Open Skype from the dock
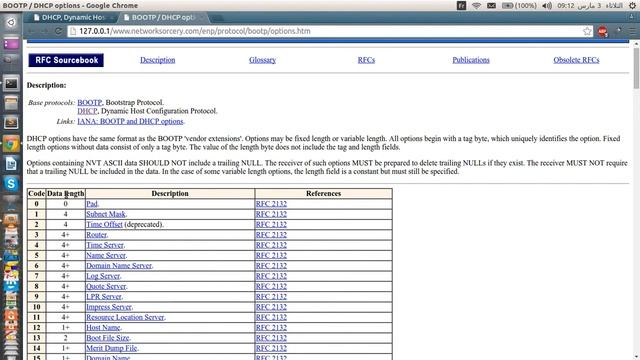640x360 pixels. tap(11, 184)
